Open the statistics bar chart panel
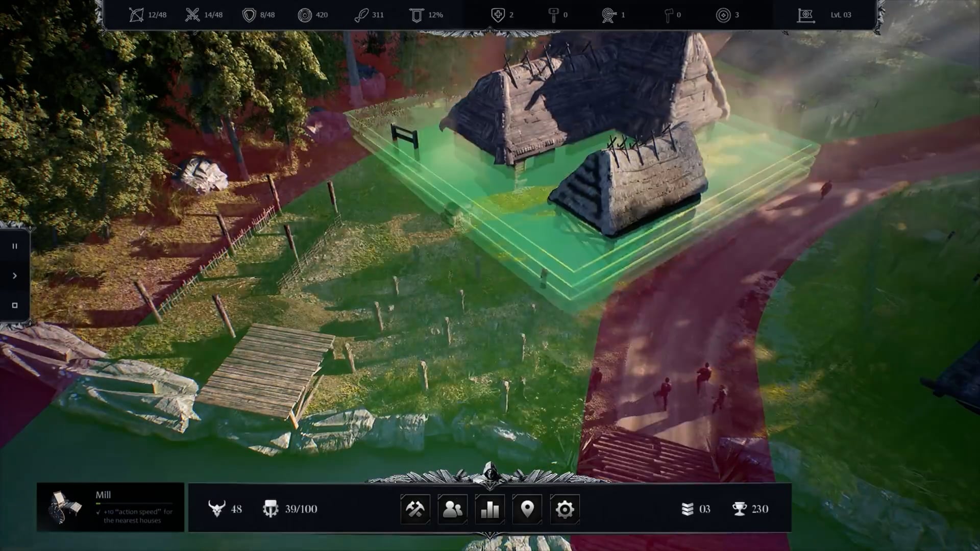 [489, 509]
